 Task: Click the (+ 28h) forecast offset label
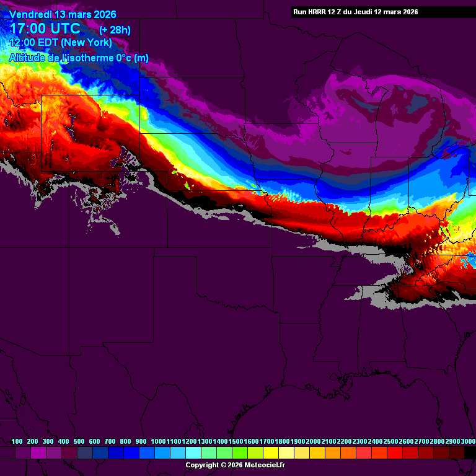coord(115,30)
